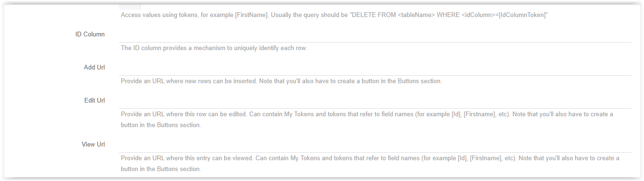Select the Add Url field label
The height and width of the screenshot is (181, 644).
[94, 68]
